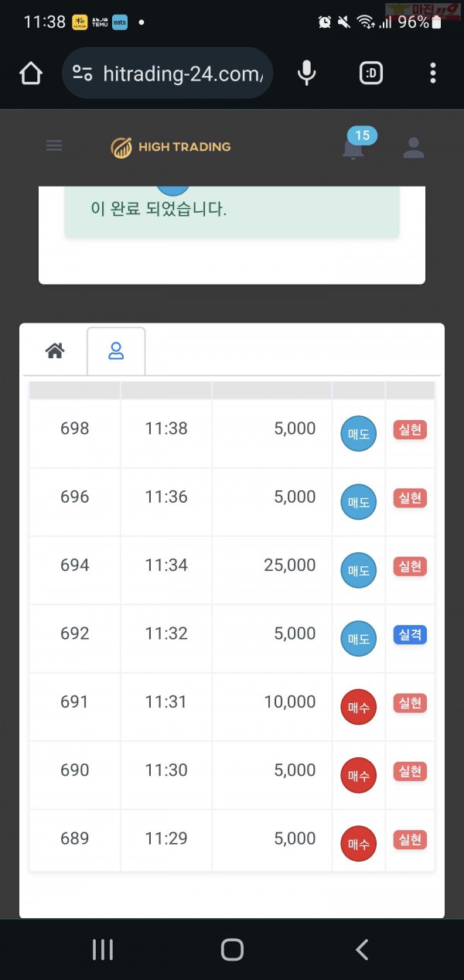Click the HIGH TRADING logo
The height and width of the screenshot is (980, 464).
171,146
